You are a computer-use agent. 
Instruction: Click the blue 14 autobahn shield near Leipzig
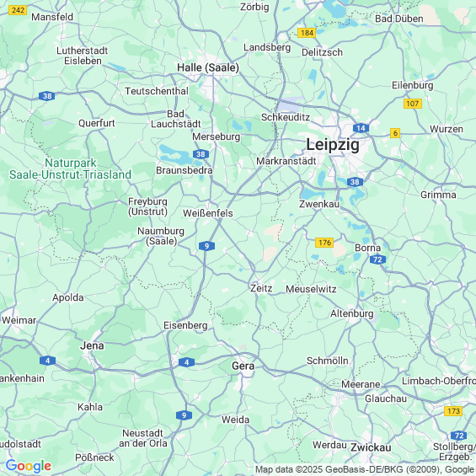coord(361,128)
